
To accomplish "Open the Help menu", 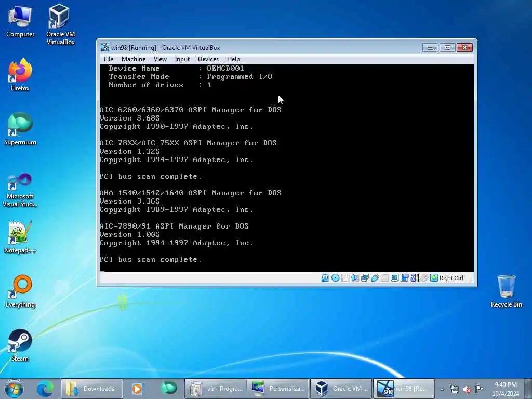I will (233, 59).
